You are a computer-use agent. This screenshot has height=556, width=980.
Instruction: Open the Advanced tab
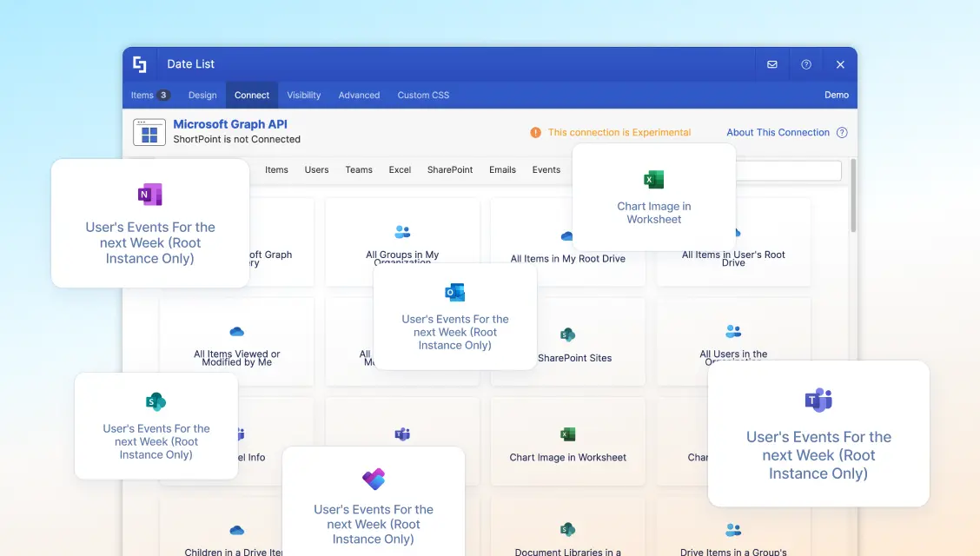[x=359, y=95]
